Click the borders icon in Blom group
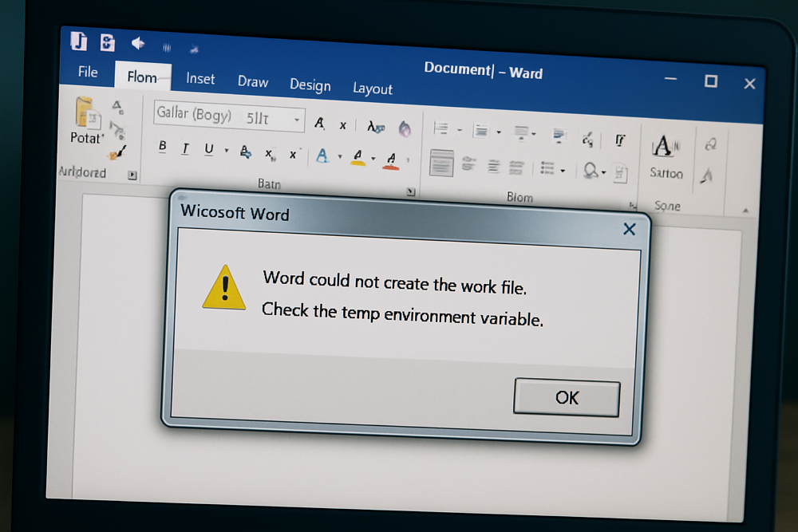798x532 pixels. click(620, 173)
